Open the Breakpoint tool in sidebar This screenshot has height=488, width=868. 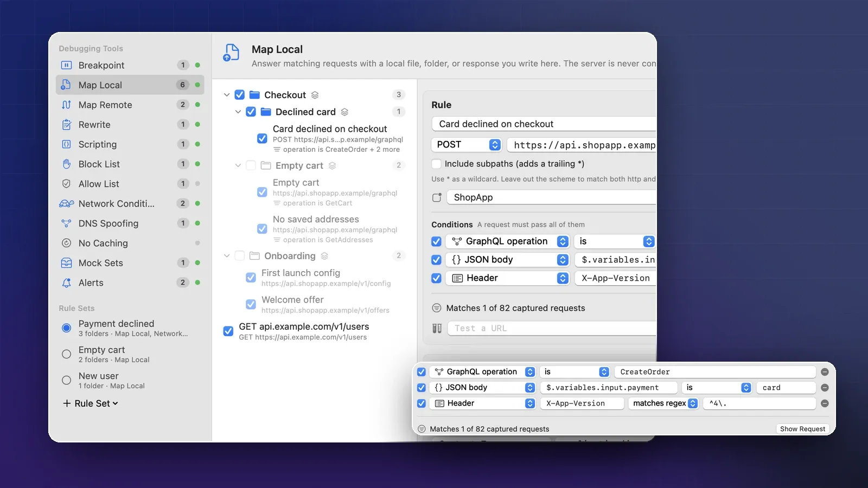click(x=130, y=65)
